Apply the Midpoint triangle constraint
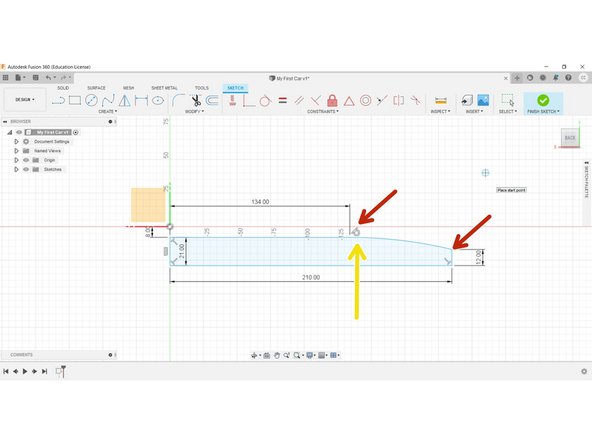592x444 pixels. [x=349, y=101]
